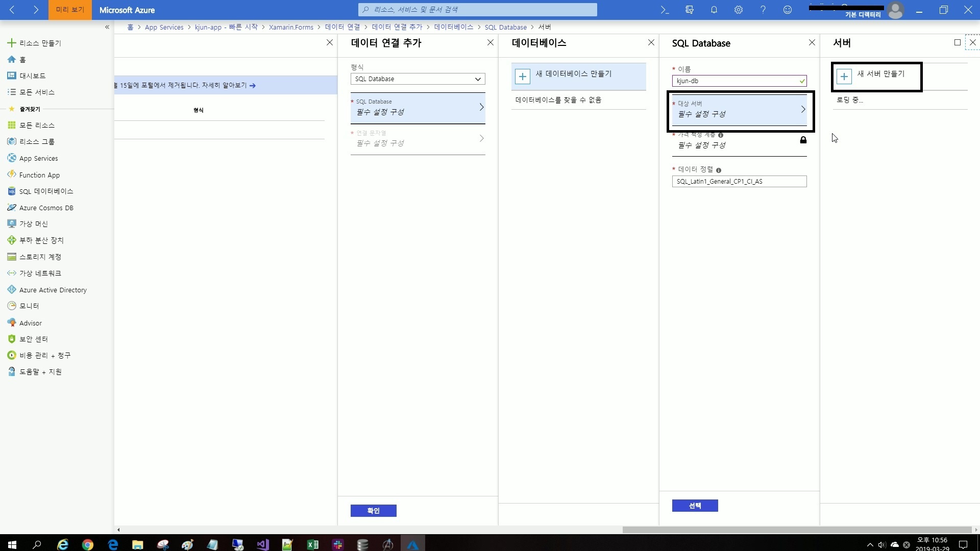The image size is (980, 551).
Task: Open Azure Cosmos DB in sidebar
Action: point(46,208)
